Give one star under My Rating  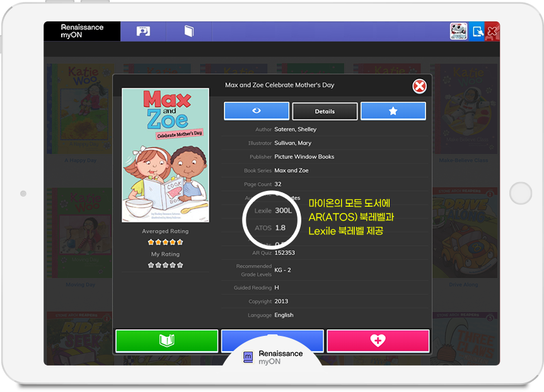click(x=151, y=265)
